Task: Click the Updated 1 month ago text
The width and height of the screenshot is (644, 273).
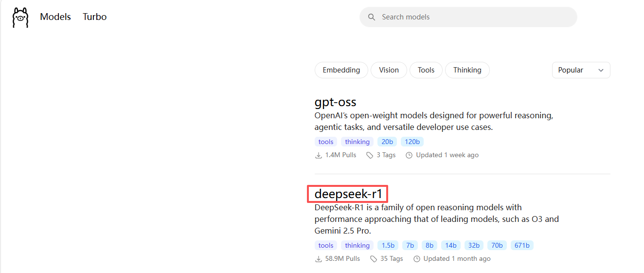Action: click(x=457, y=259)
